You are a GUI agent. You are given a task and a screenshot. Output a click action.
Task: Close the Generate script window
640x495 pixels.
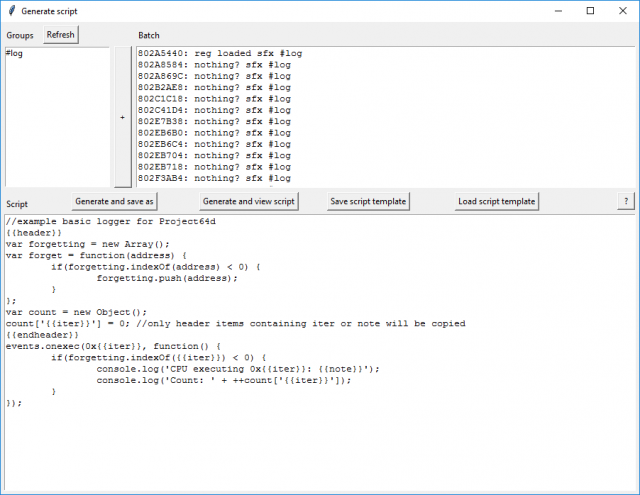(620, 10)
